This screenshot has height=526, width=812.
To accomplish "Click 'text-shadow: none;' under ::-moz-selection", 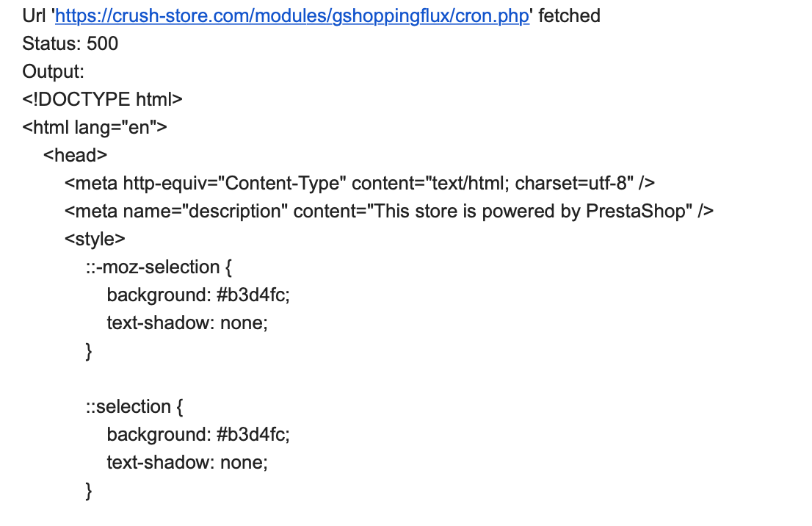I will tap(187, 323).
